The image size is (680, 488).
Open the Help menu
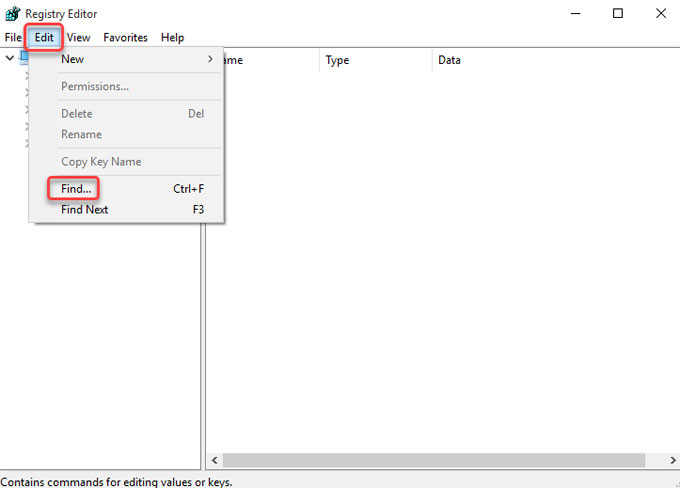click(x=173, y=37)
